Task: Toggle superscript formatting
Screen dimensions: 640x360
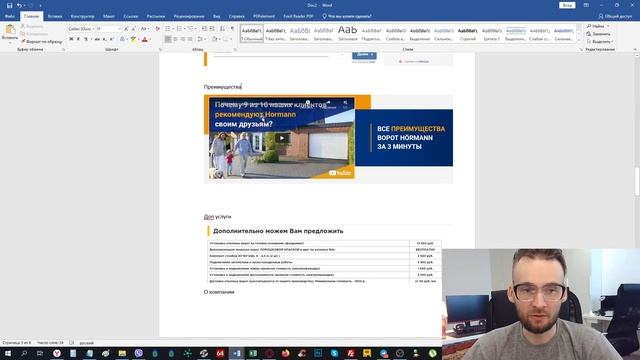Action: pyautogui.click(x=111, y=39)
